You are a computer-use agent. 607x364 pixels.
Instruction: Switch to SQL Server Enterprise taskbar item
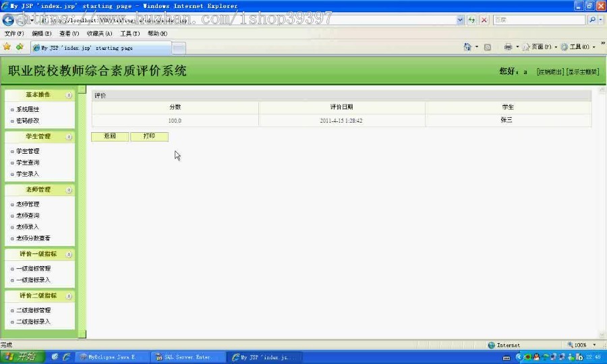pos(187,357)
